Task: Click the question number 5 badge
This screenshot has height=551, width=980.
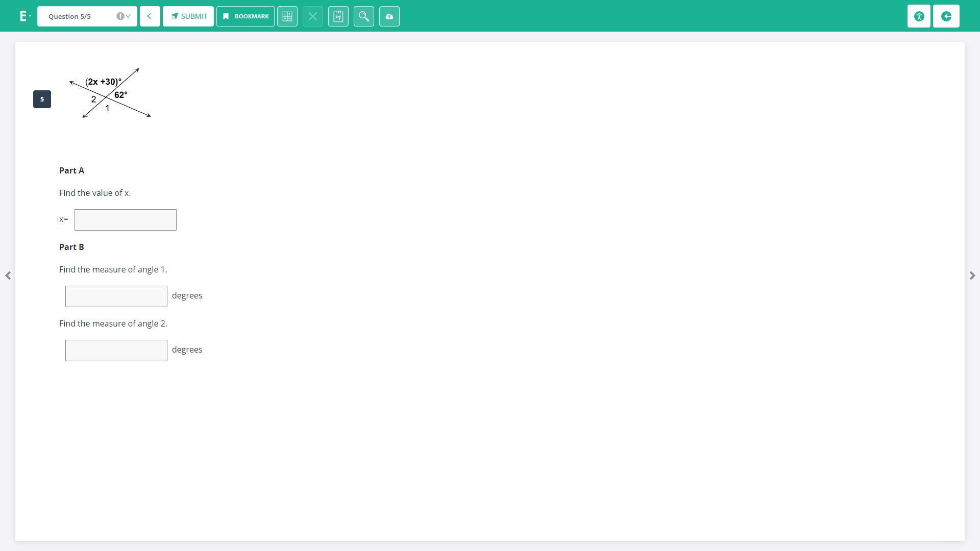Action: 42,99
